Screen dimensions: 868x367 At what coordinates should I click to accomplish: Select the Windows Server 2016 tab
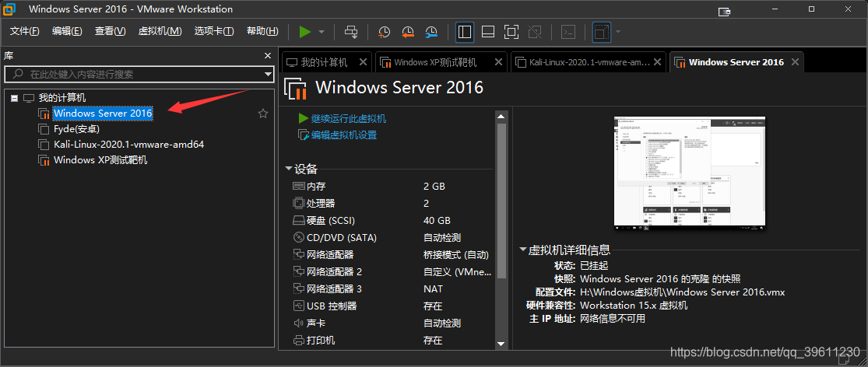pos(736,62)
